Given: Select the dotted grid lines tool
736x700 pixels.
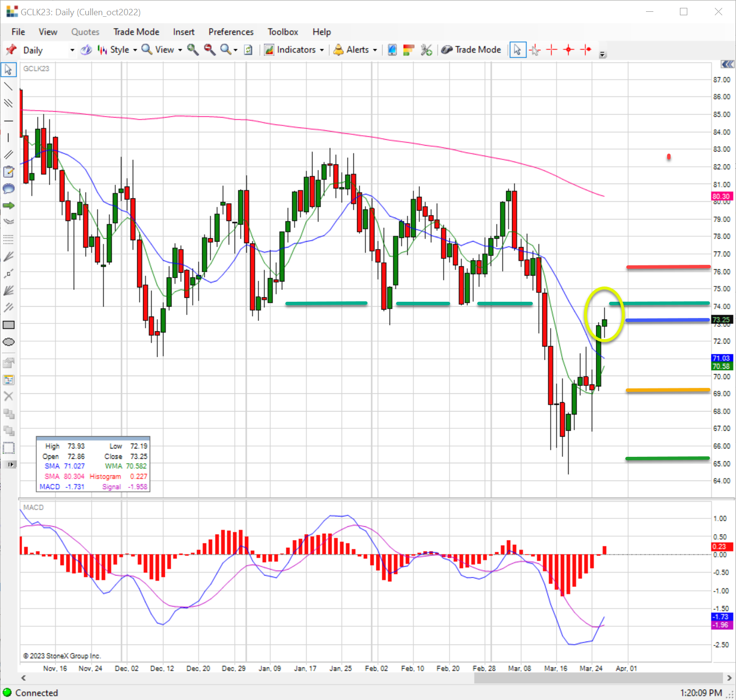Looking at the screenshot, I should [8, 240].
